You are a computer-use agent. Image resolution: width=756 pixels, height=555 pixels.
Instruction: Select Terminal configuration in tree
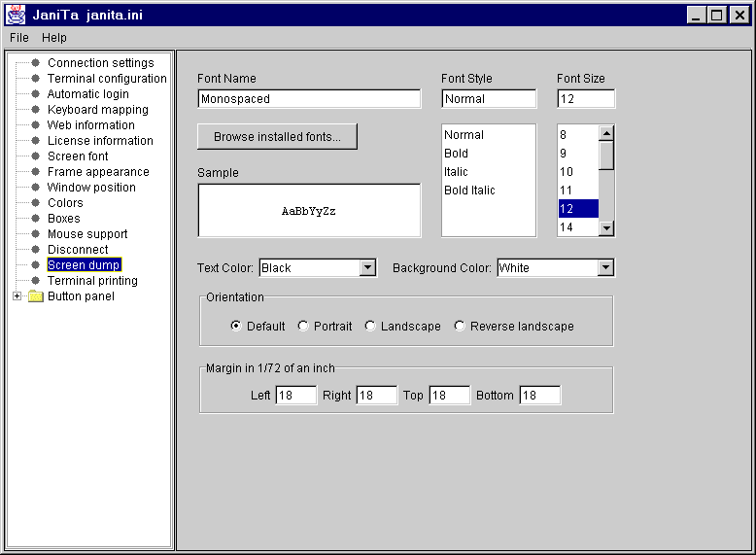[x=107, y=78]
